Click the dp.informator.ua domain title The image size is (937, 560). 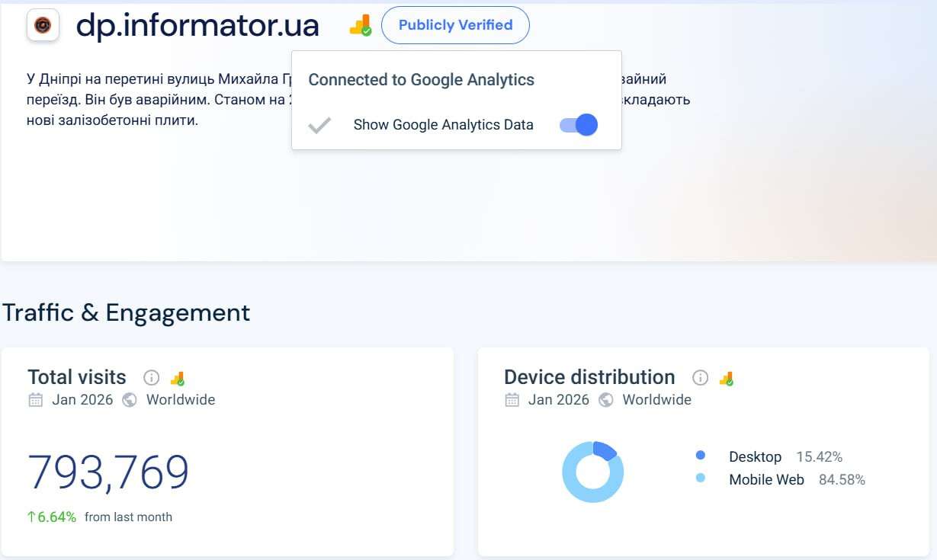(x=197, y=25)
